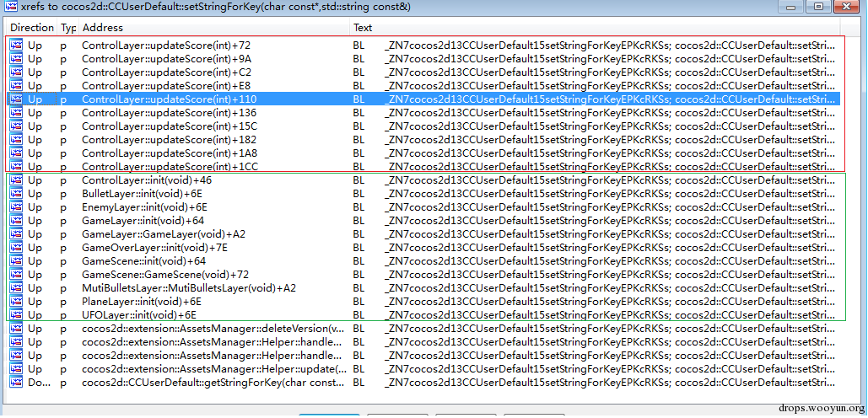Select address ControlLayer::updateScore(int)+136

click(x=169, y=112)
